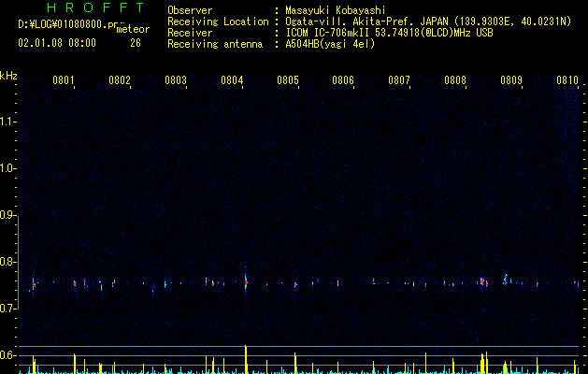Screen dimensions: 588x374
Task: Click the 1.0 kHz axis label
Action: (7, 168)
